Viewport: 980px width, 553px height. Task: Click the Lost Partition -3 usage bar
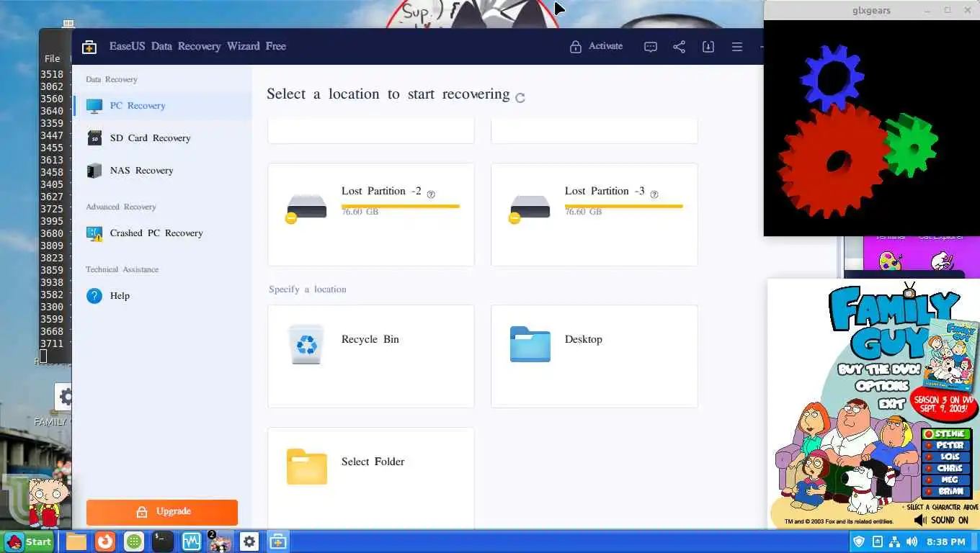624,207
